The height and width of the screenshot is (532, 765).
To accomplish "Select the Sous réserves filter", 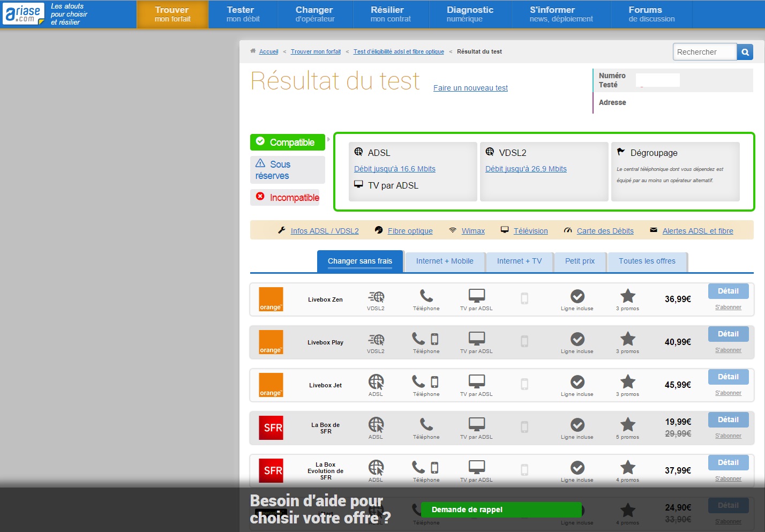I will (287, 170).
